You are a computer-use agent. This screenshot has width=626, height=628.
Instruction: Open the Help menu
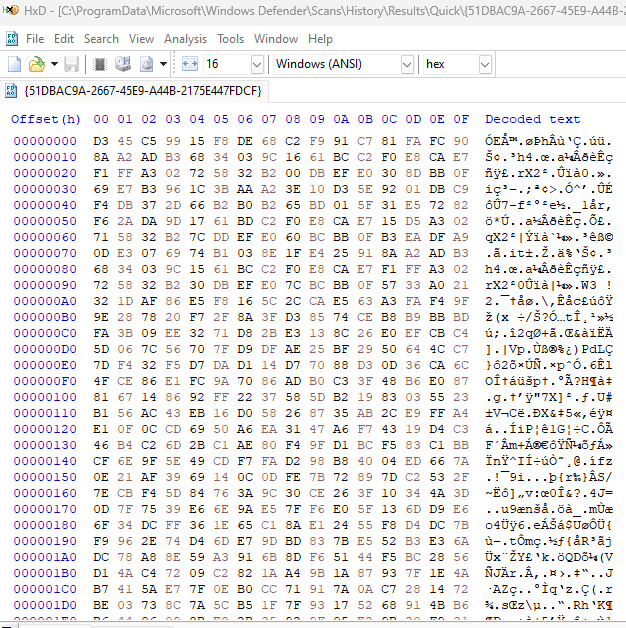tap(320, 39)
